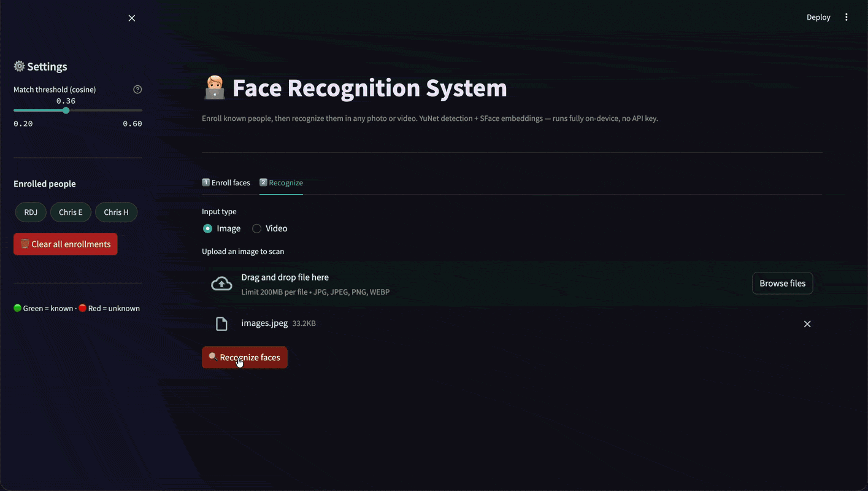
Task: Remove images.jpeg with the X icon
Action: pos(807,324)
